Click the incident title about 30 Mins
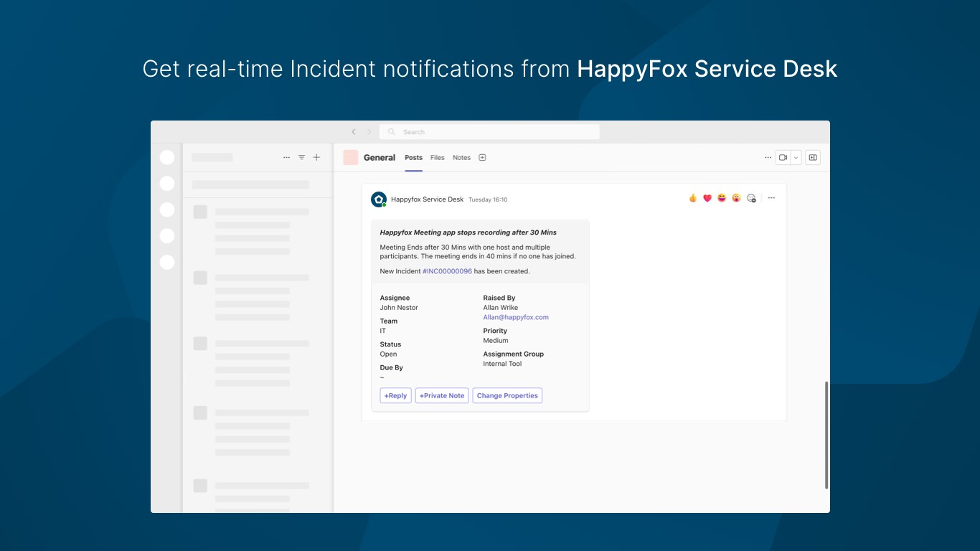The width and height of the screenshot is (980, 551). (468, 232)
